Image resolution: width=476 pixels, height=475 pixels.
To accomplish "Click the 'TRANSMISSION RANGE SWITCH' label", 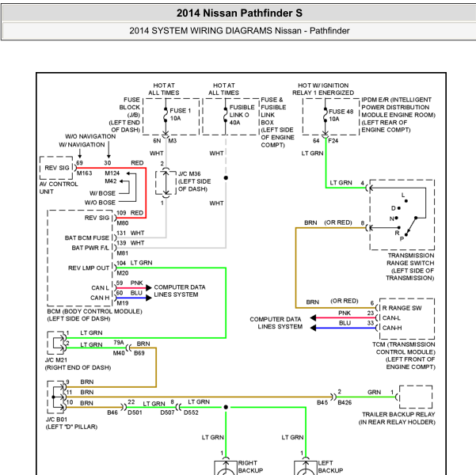I will (x=409, y=267).
